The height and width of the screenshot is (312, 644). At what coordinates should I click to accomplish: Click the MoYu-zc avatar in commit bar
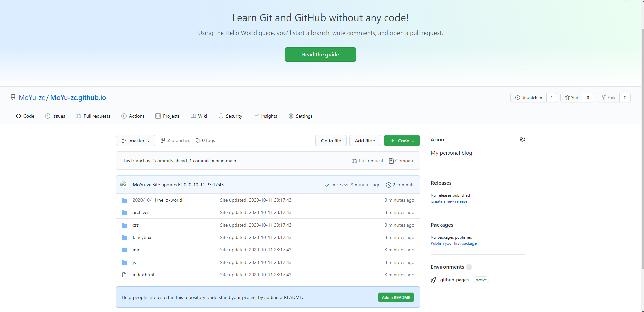pos(124,185)
